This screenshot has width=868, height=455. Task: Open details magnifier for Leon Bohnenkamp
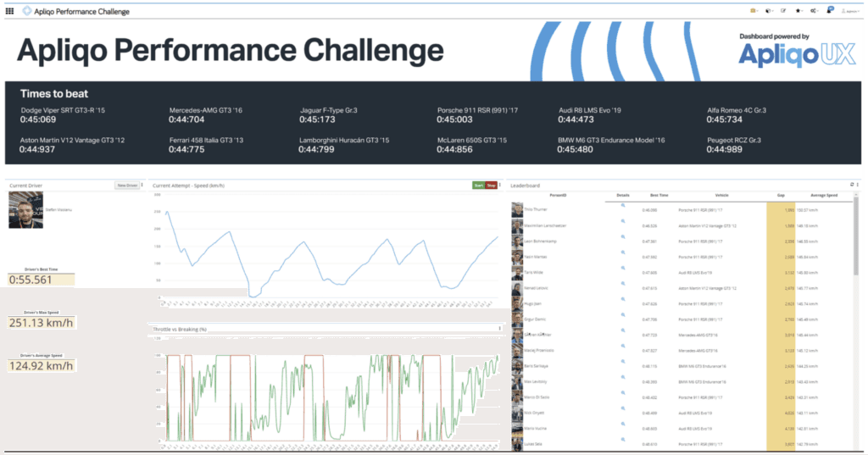point(623,236)
